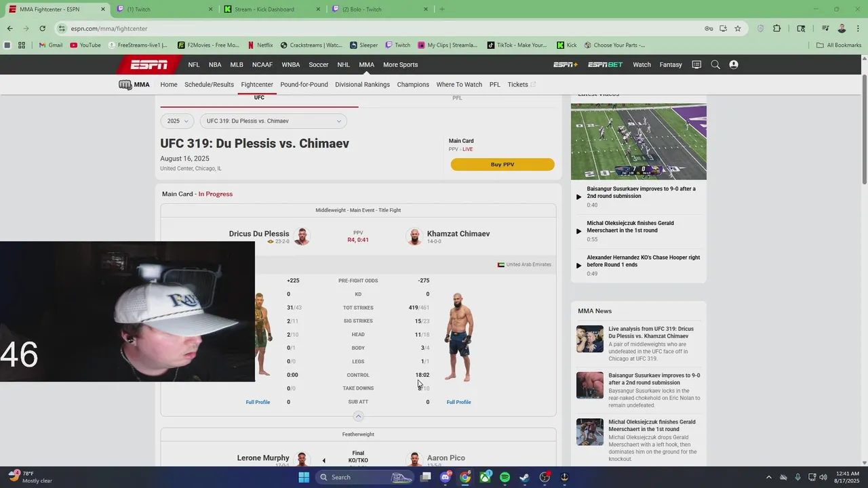Open Pound-for-Pound rankings
This screenshot has height=488, width=868.
pyautogui.click(x=304, y=85)
